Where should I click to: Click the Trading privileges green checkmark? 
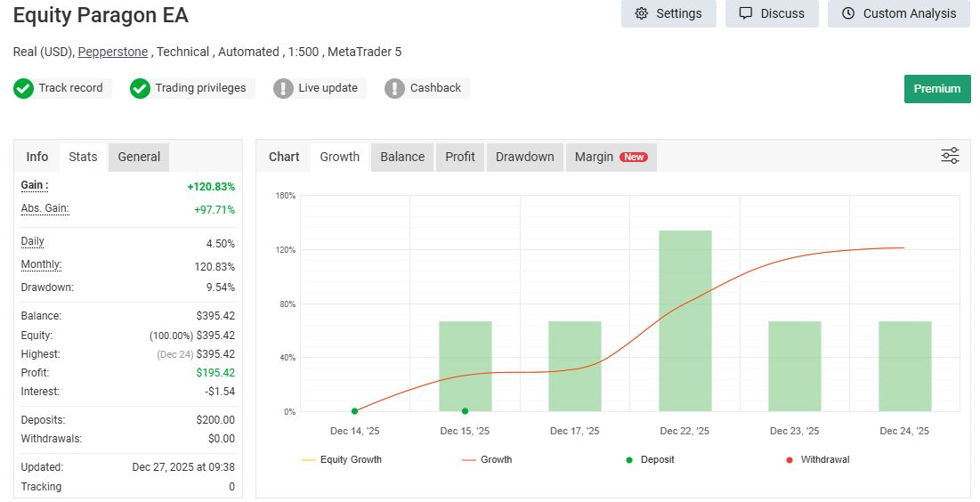click(140, 88)
